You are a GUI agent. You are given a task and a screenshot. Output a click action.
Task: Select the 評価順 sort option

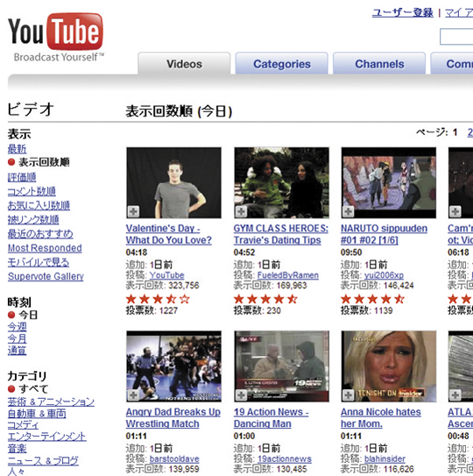pos(22,177)
